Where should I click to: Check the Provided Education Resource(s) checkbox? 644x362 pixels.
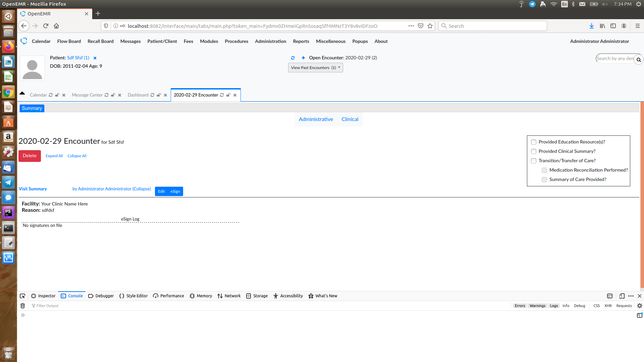534,142
